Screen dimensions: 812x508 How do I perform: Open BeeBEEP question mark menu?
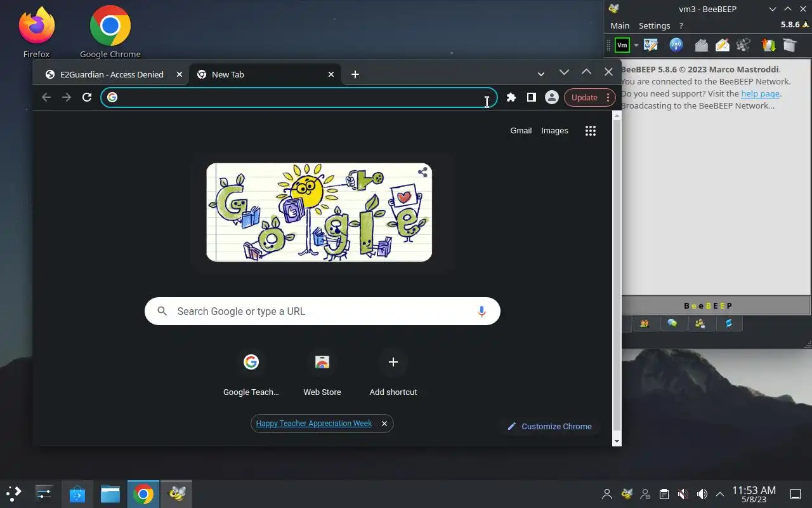tap(681, 25)
